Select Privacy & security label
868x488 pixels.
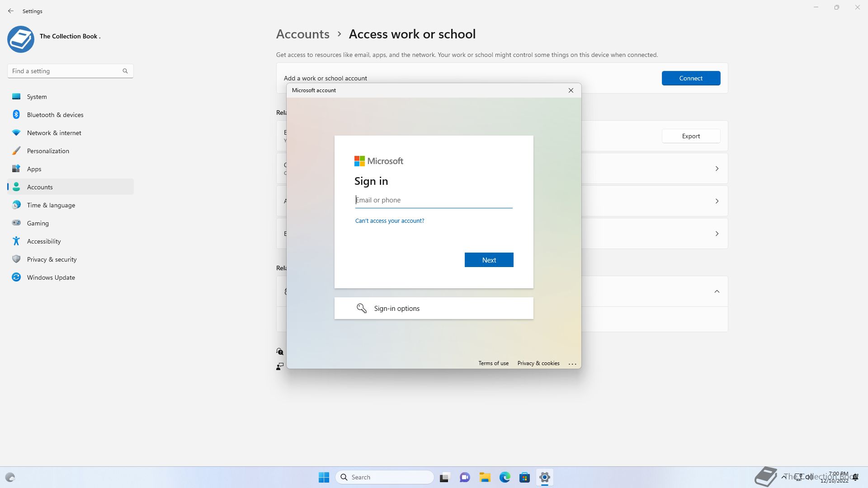[x=52, y=259]
